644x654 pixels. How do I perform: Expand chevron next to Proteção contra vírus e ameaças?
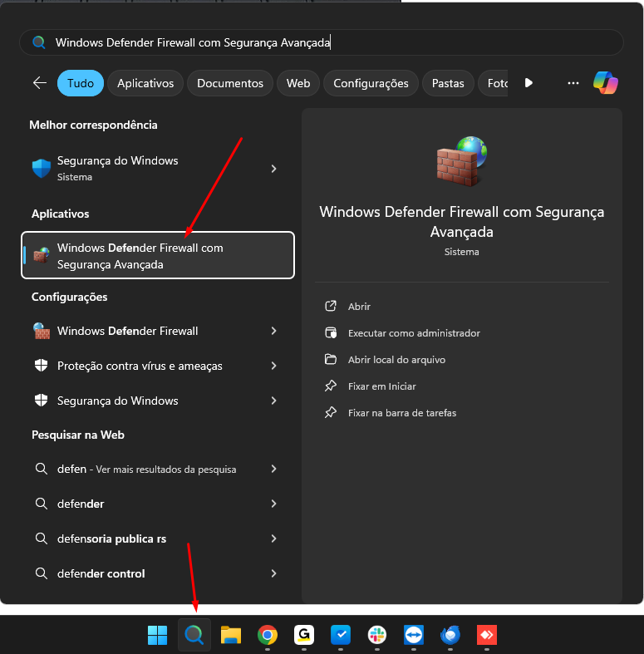click(x=273, y=366)
